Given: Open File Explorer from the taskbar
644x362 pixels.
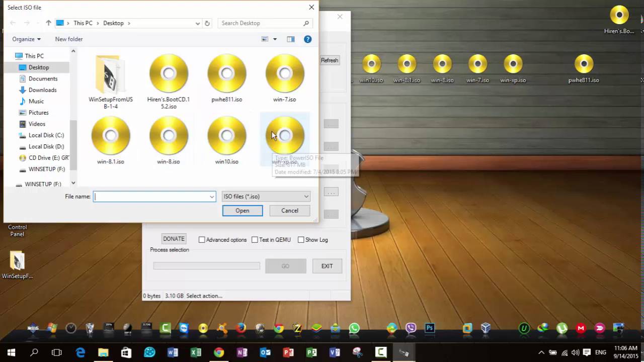Looking at the screenshot, I should [103, 352].
